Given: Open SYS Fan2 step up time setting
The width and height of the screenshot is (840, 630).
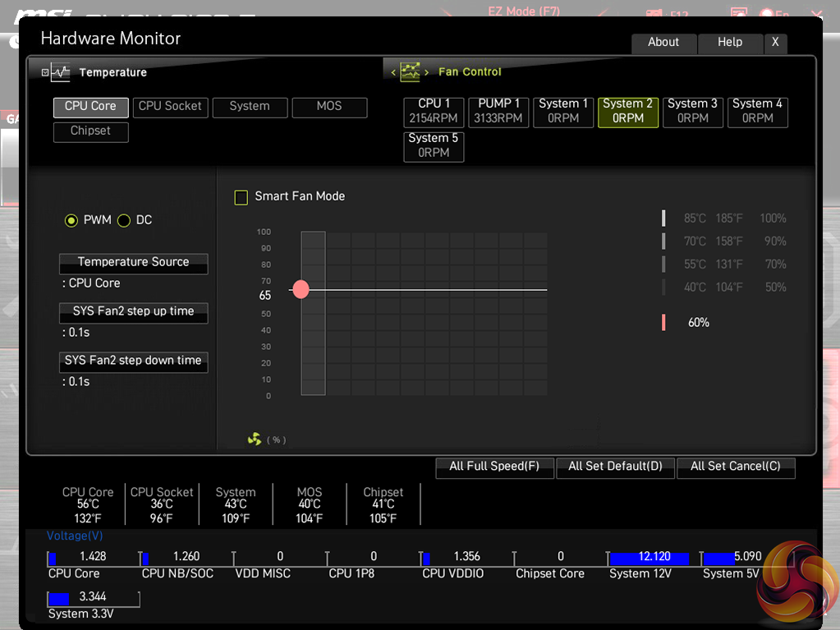Looking at the screenshot, I should tap(133, 312).
